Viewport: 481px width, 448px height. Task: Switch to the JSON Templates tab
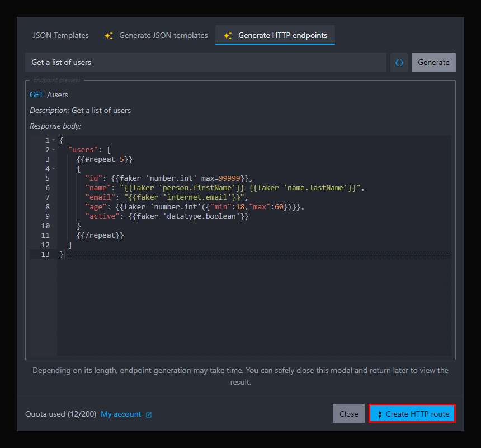[x=60, y=35]
